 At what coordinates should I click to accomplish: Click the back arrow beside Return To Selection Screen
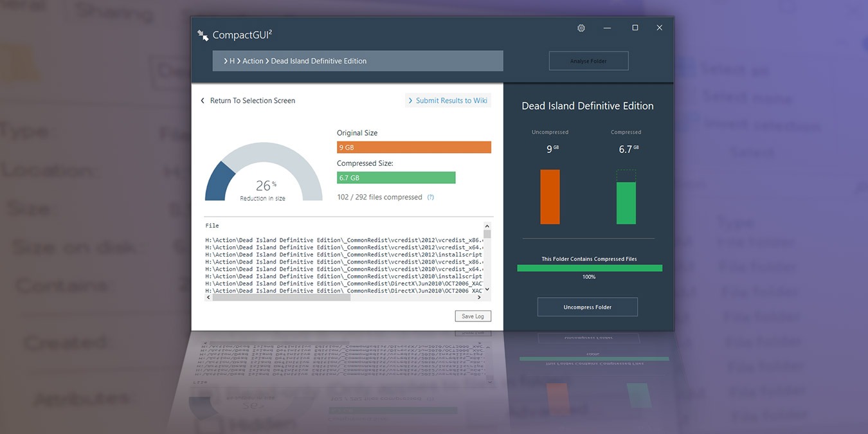203,101
